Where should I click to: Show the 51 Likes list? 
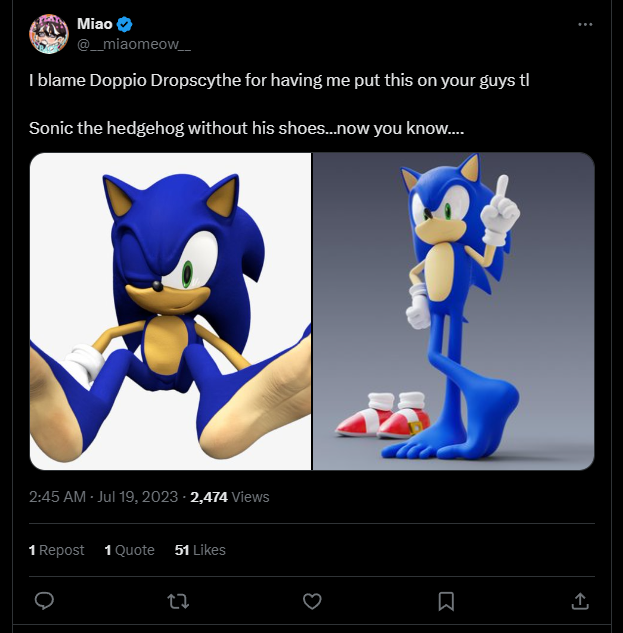200,550
